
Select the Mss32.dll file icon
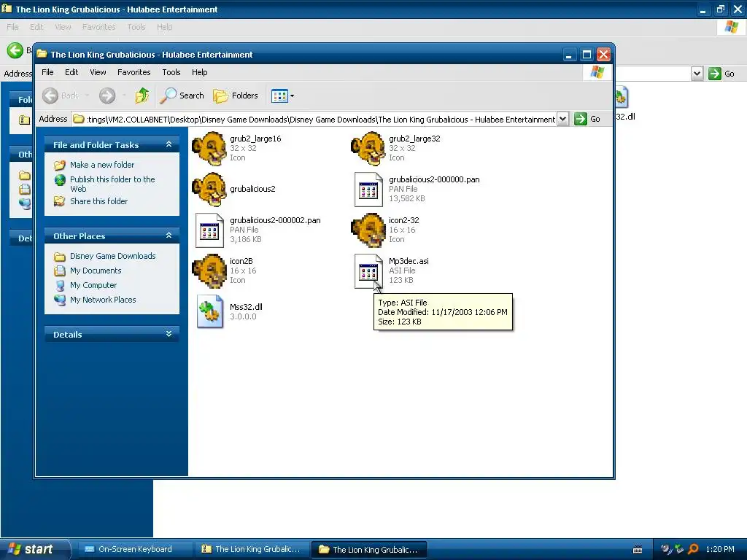pyautogui.click(x=210, y=312)
